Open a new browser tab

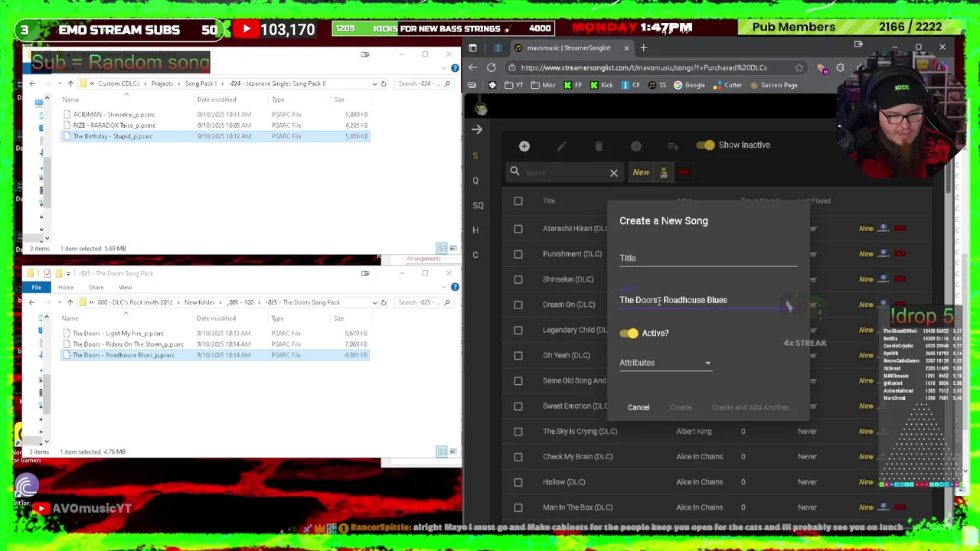643,47
